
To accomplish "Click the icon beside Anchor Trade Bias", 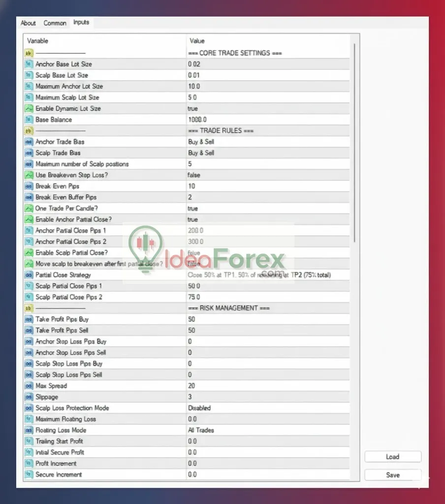I will 29,142.
